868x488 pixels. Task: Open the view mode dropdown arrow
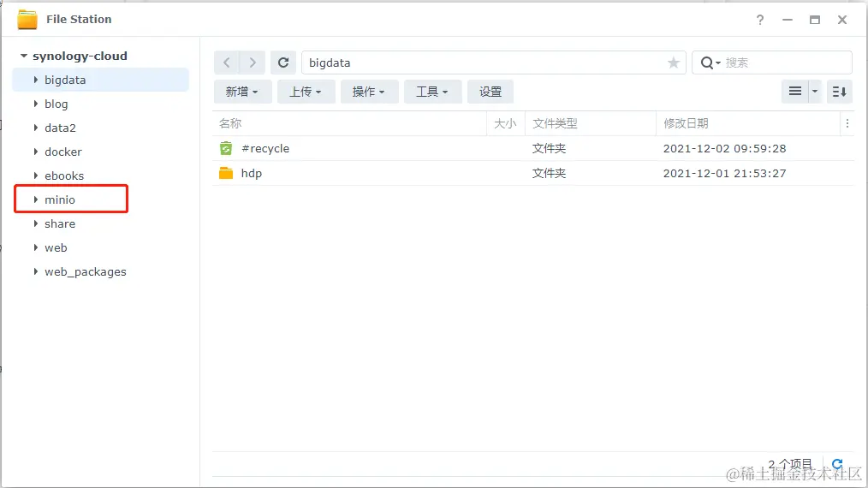coord(815,92)
